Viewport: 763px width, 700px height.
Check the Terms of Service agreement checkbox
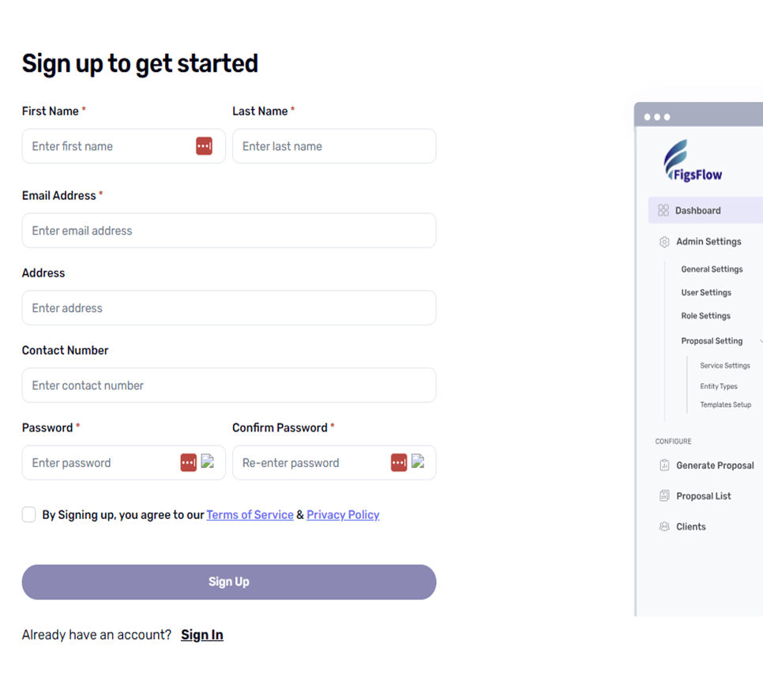tap(28, 514)
